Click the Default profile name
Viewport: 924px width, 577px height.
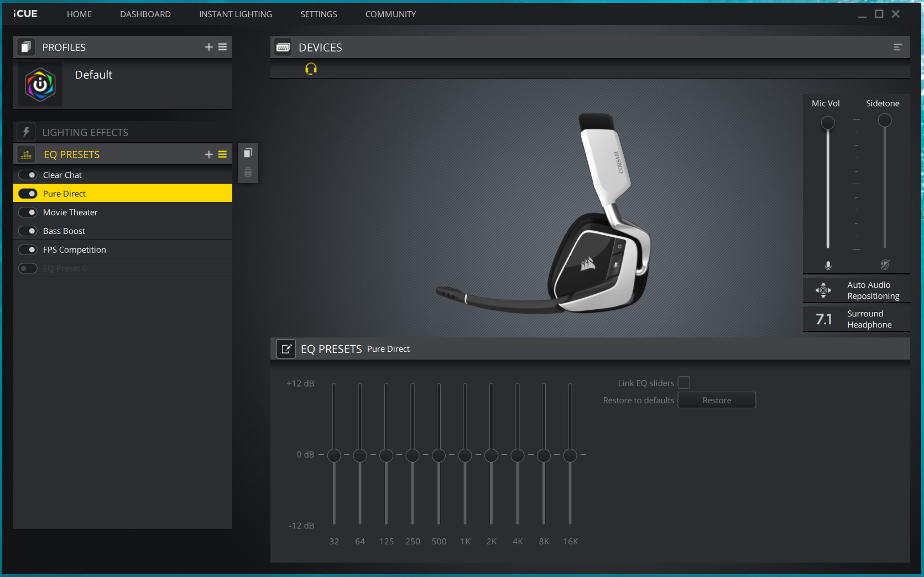point(93,75)
